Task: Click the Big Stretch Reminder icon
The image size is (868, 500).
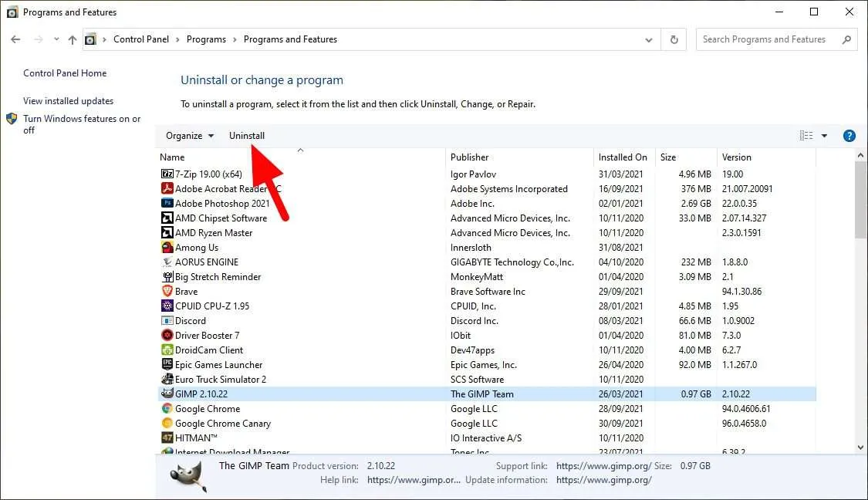Action: click(x=167, y=276)
